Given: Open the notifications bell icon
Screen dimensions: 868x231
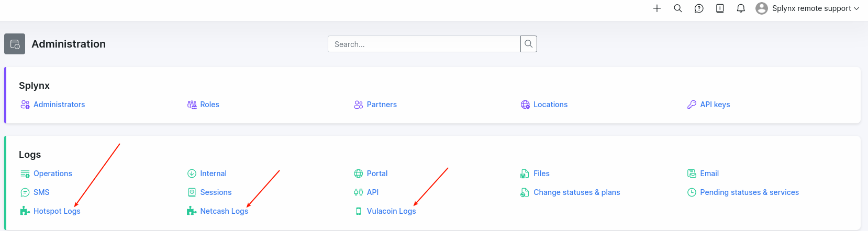Looking at the screenshot, I should point(741,8).
